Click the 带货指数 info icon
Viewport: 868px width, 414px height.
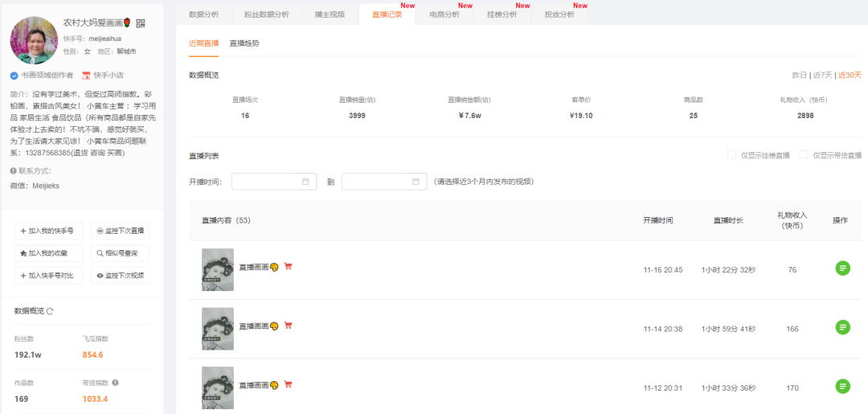click(x=115, y=383)
